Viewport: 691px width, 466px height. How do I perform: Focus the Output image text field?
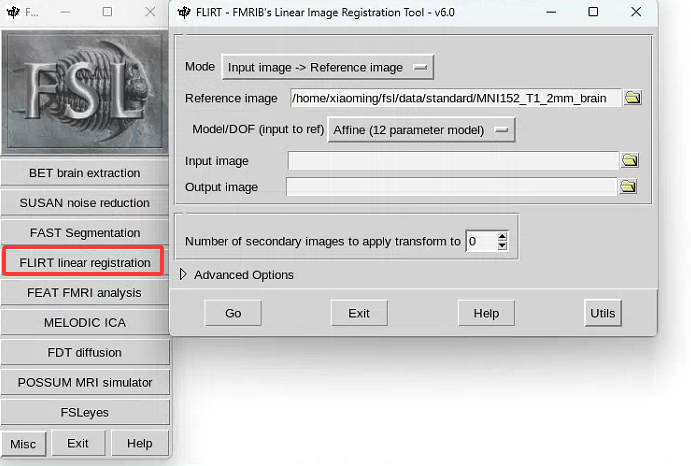(451, 186)
